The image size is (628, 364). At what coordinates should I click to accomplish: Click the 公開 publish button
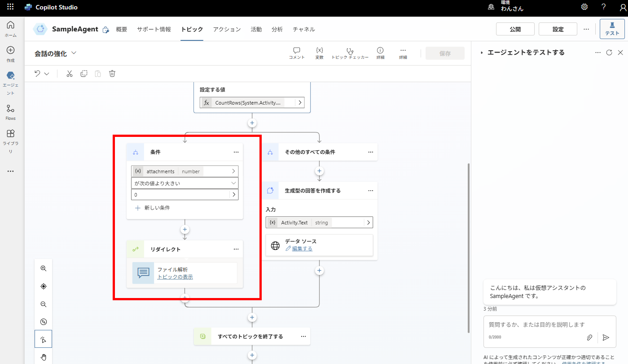tap(515, 29)
